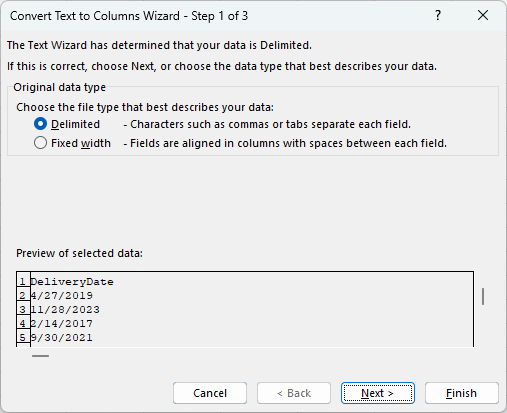Click the 4/27/2019 preview row

point(245,296)
